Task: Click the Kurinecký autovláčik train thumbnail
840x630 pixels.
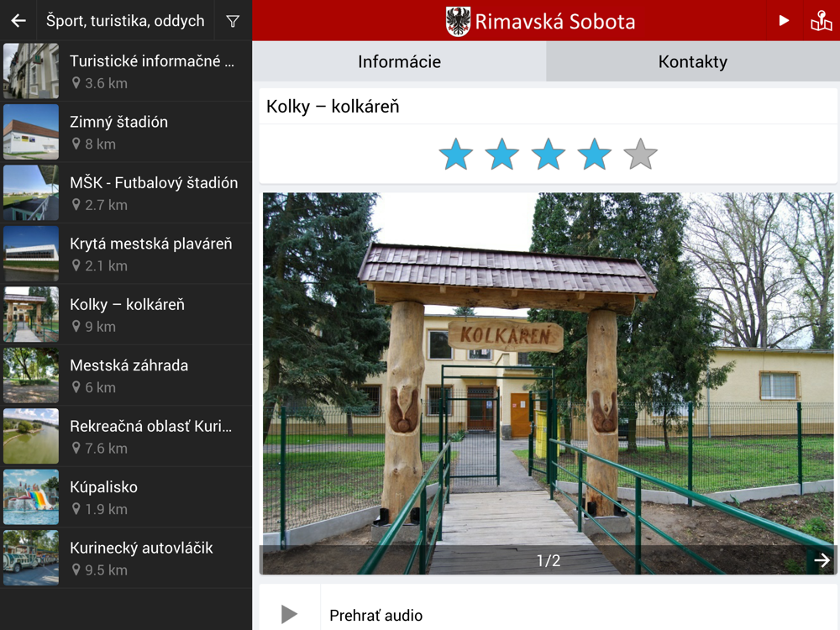Action: (31, 557)
